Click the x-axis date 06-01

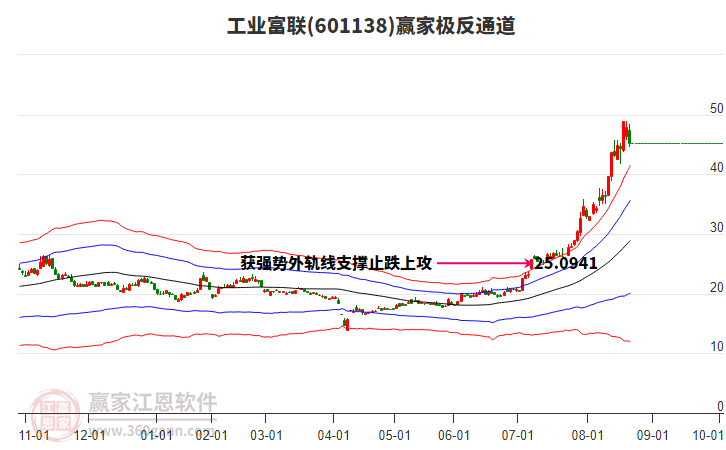point(454,436)
